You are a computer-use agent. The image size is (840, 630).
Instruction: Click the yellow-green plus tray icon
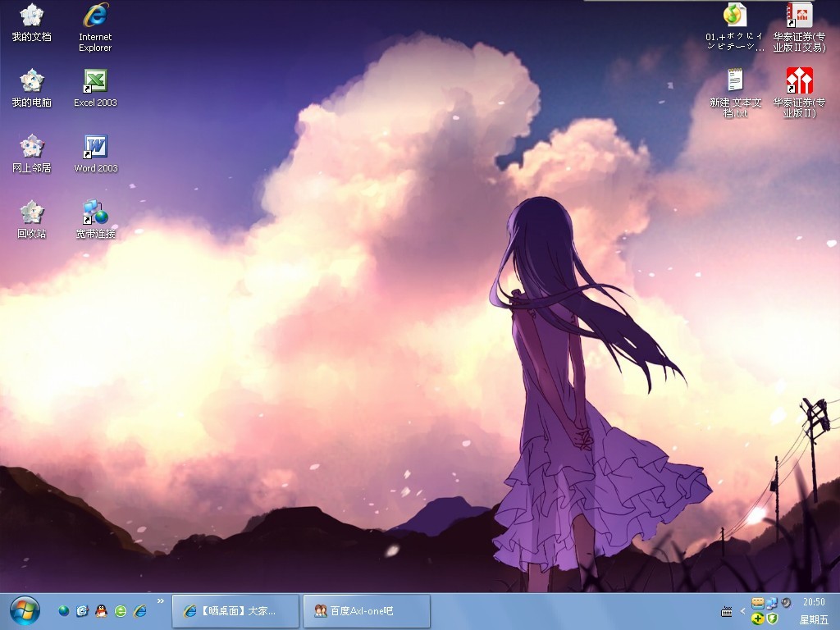pos(757,619)
